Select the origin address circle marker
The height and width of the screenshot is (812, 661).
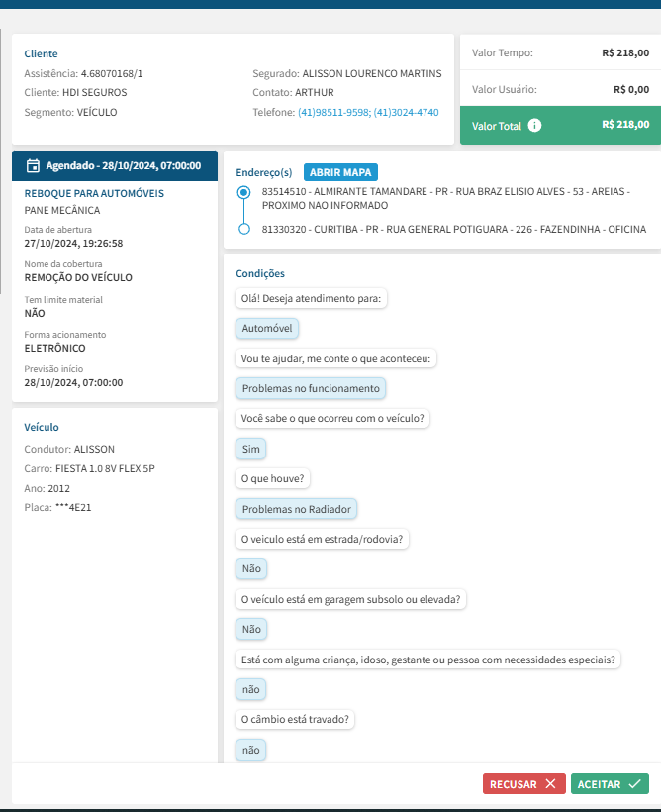[244, 193]
